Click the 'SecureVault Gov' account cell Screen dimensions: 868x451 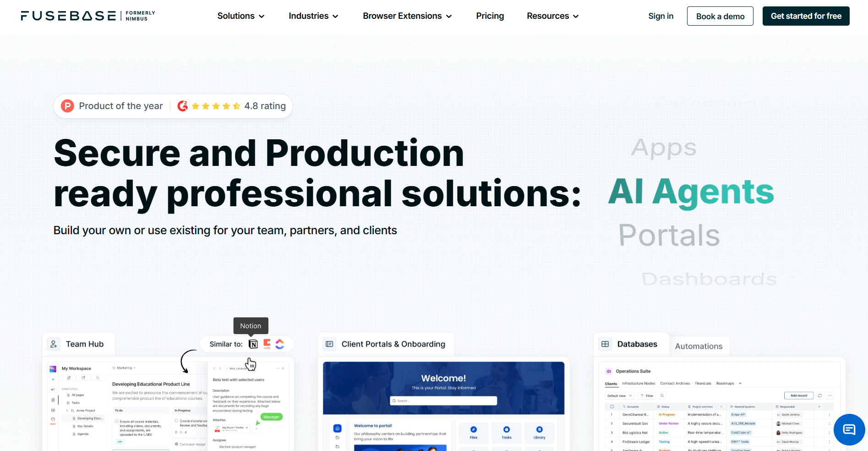635,423
